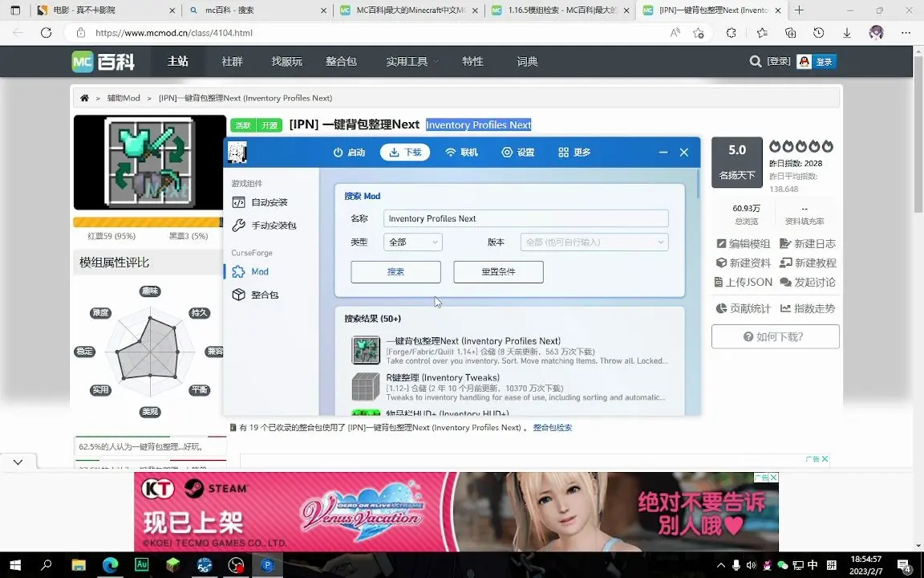Click the orange red/black vote progress bar
The width and height of the screenshot is (924, 578).
pyautogui.click(x=148, y=222)
